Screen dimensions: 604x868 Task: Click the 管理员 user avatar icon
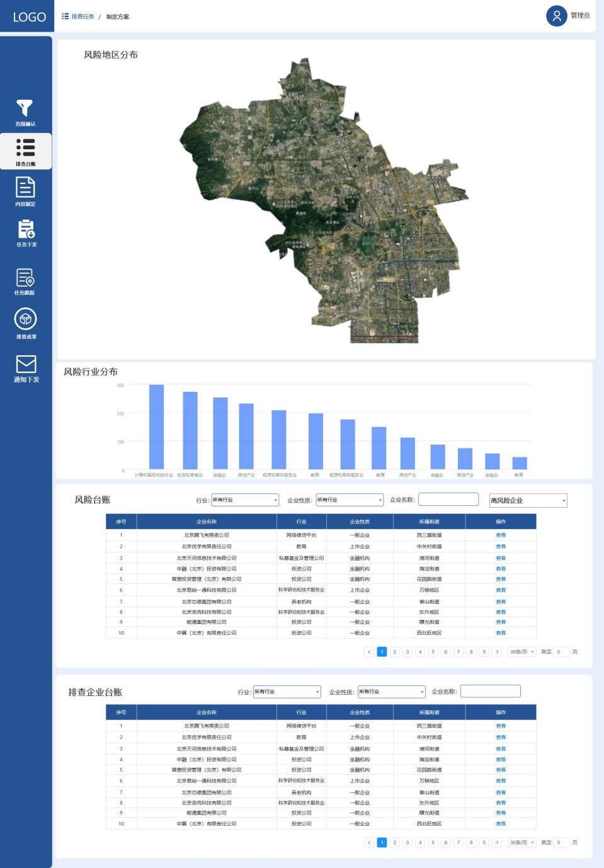[x=556, y=16]
